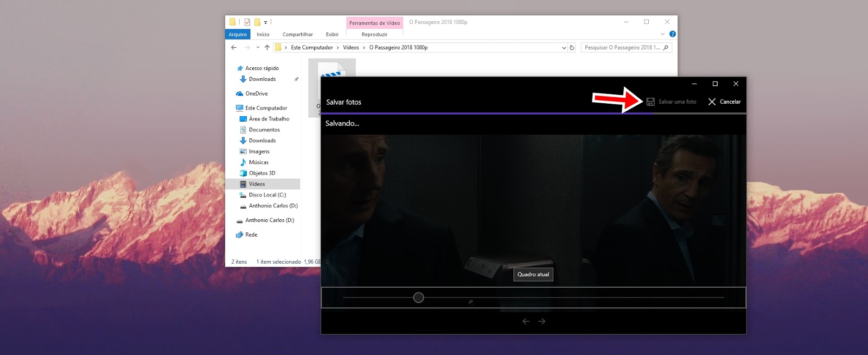Screen dimensions: 868x355
Task: Refresh the Explorer folder view
Action: tap(572, 48)
